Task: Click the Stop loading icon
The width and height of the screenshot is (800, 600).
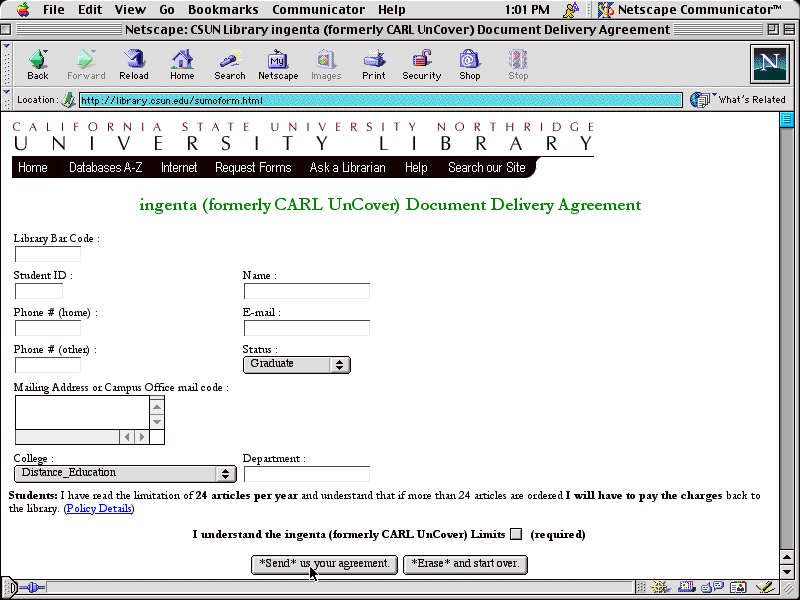Action: pos(518,60)
